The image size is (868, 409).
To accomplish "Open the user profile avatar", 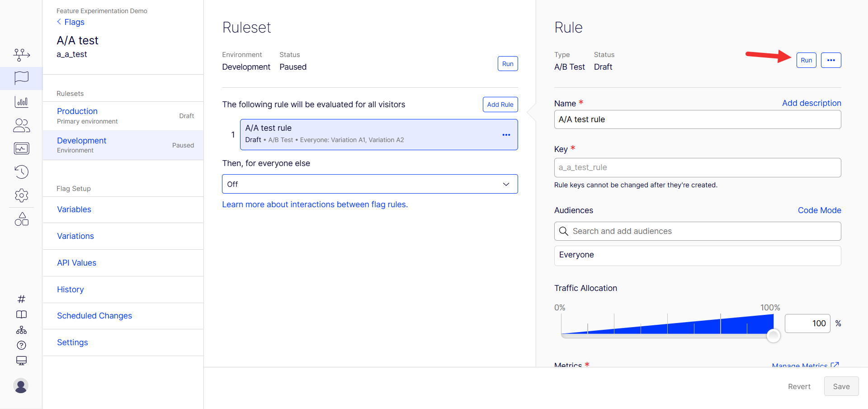I will [21, 385].
